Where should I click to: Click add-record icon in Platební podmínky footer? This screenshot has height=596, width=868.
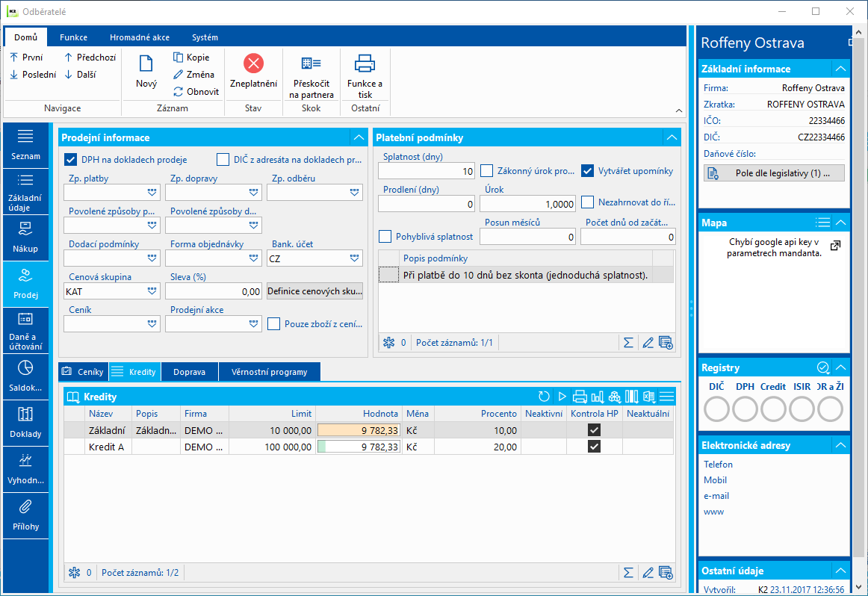[666, 343]
